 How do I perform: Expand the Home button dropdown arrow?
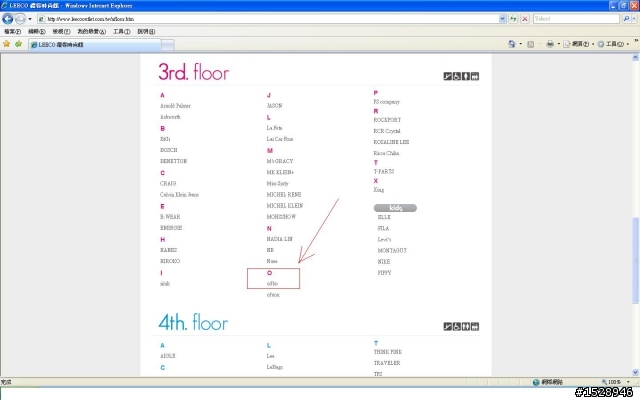[x=520, y=44]
